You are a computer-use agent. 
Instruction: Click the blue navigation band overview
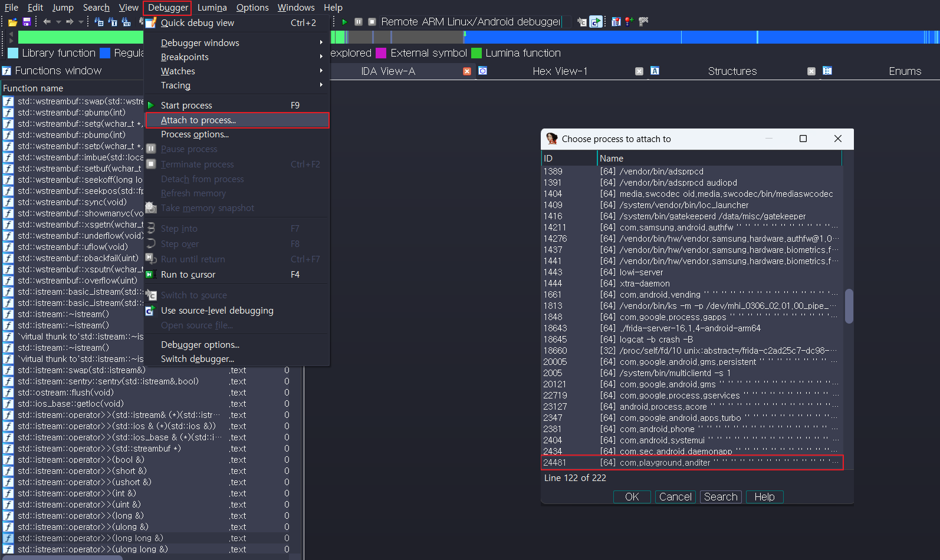pos(590,37)
